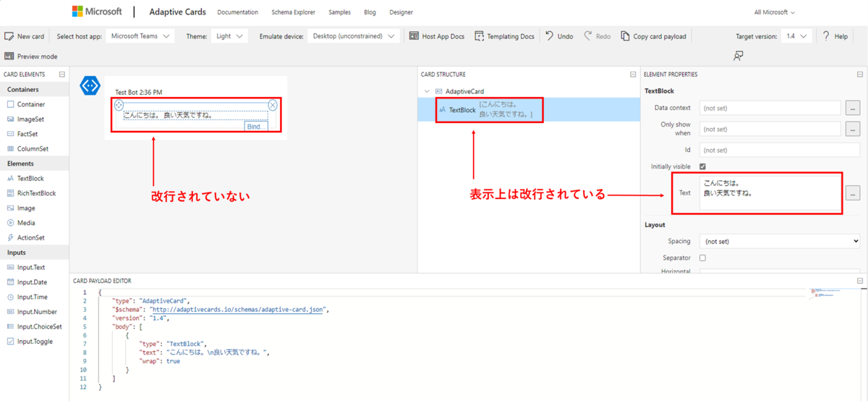868x401 pixels.
Task: Click the ellipsis button next to Only show when
Action: (854, 129)
